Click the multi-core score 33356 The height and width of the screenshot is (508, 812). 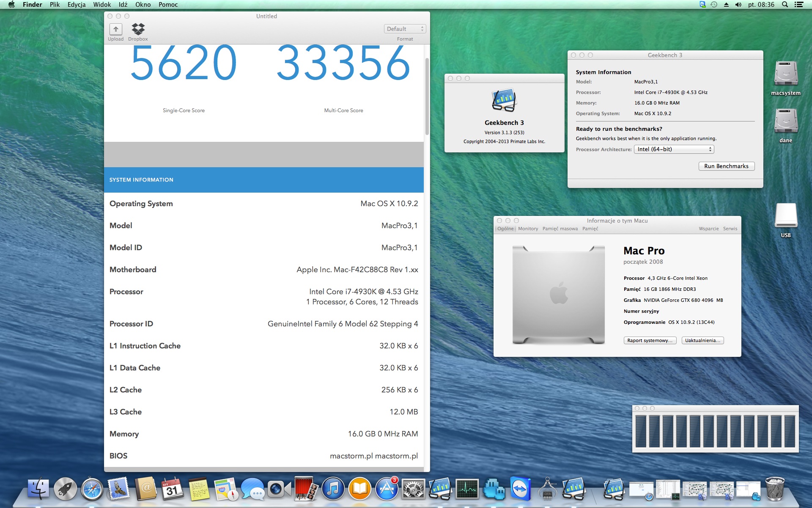point(343,63)
